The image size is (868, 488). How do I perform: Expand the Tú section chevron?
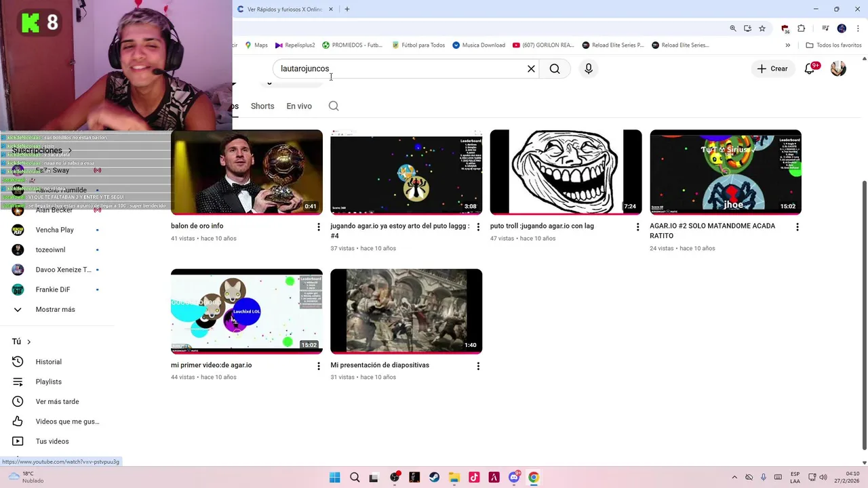click(28, 342)
